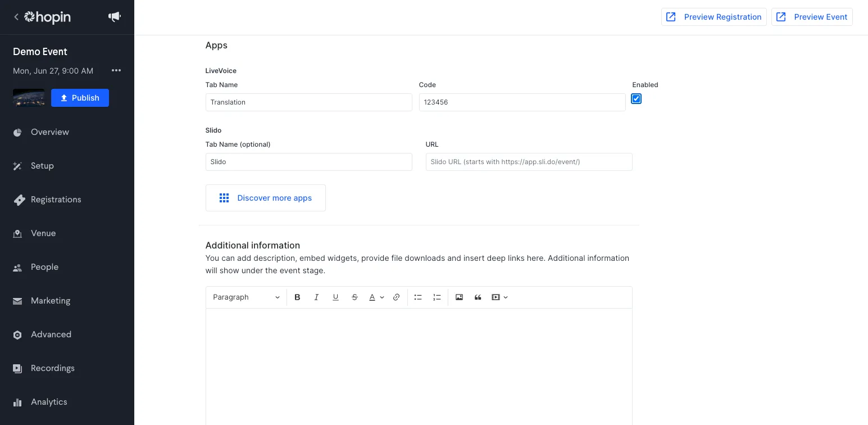Click Discover more apps button
This screenshot has height=425, width=868.
[x=266, y=198]
